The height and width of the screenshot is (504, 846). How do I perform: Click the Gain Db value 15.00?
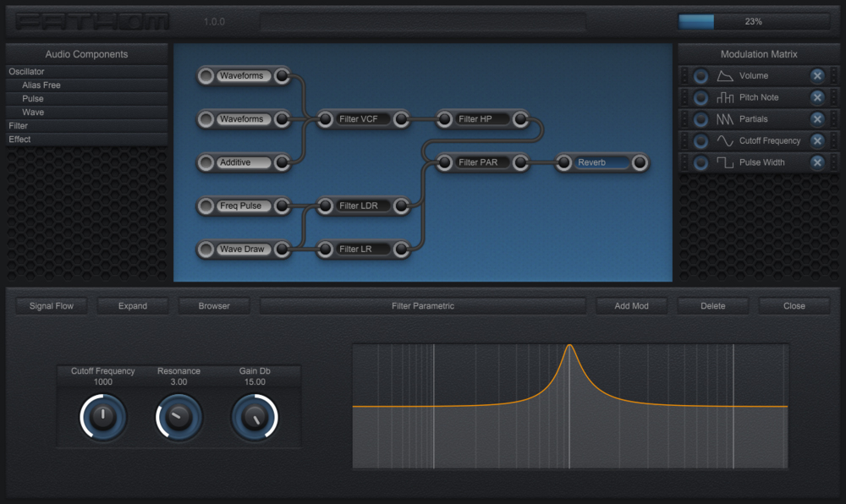(x=255, y=381)
